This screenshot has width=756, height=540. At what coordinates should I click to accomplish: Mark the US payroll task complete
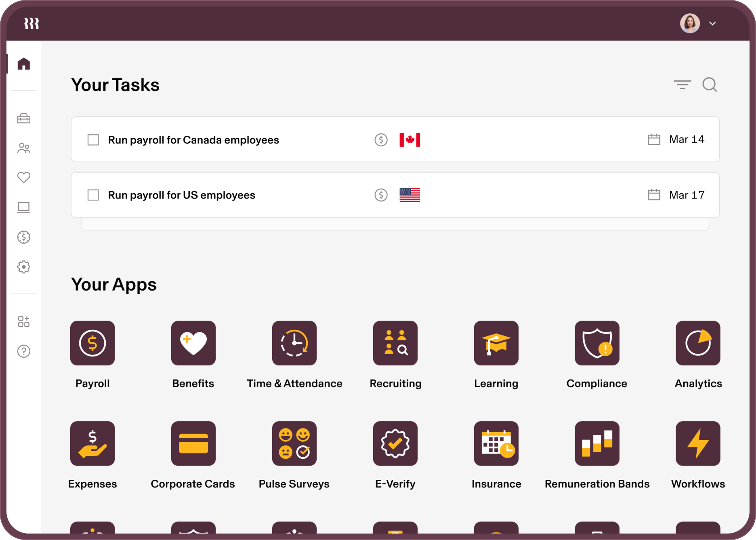[92, 195]
